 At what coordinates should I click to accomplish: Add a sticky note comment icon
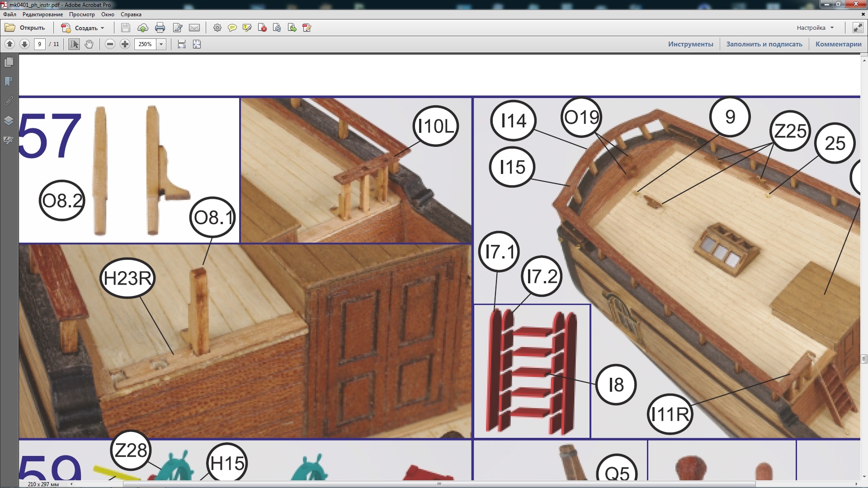232,28
